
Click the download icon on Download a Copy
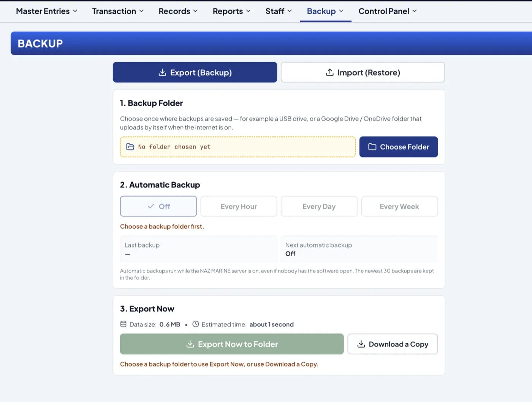click(361, 344)
